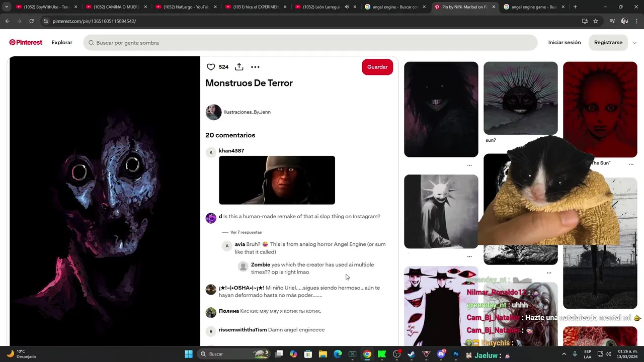Open khan4387 commenter profile

231,151
